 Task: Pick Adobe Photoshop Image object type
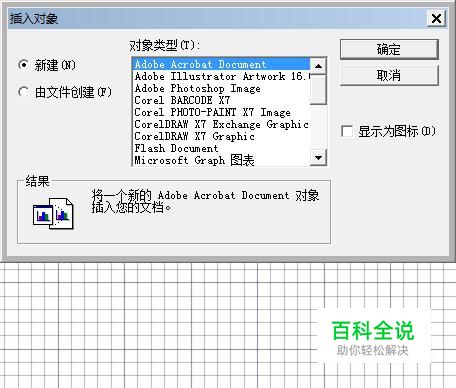tap(221, 88)
